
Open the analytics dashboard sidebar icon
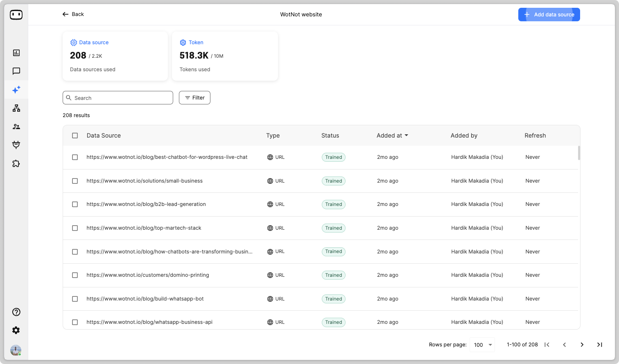click(16, 53)
